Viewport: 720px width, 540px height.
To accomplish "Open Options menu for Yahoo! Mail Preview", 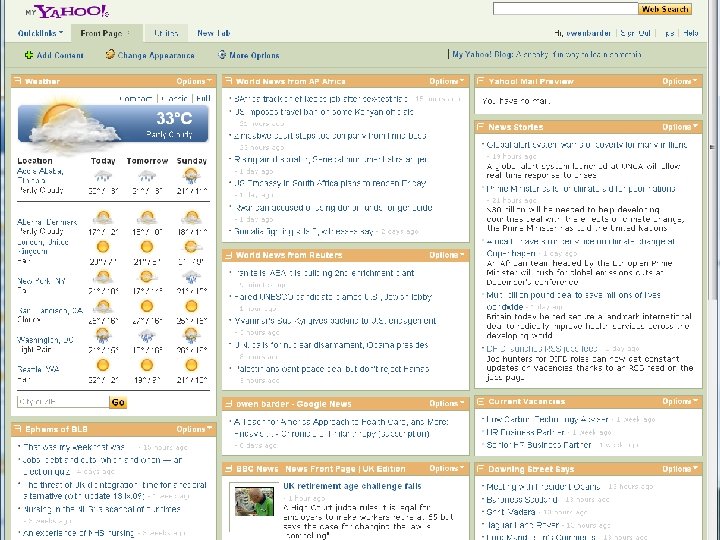I will (680, 81).
